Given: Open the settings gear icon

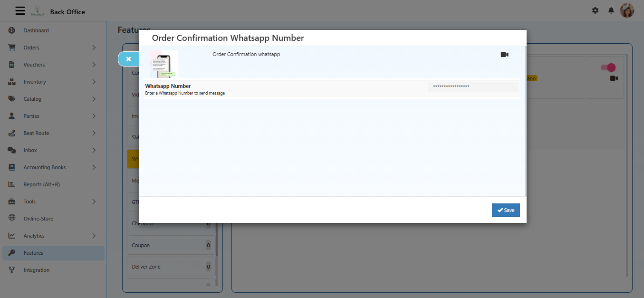Looking at the screenshot, I should (x=595, y=10).
